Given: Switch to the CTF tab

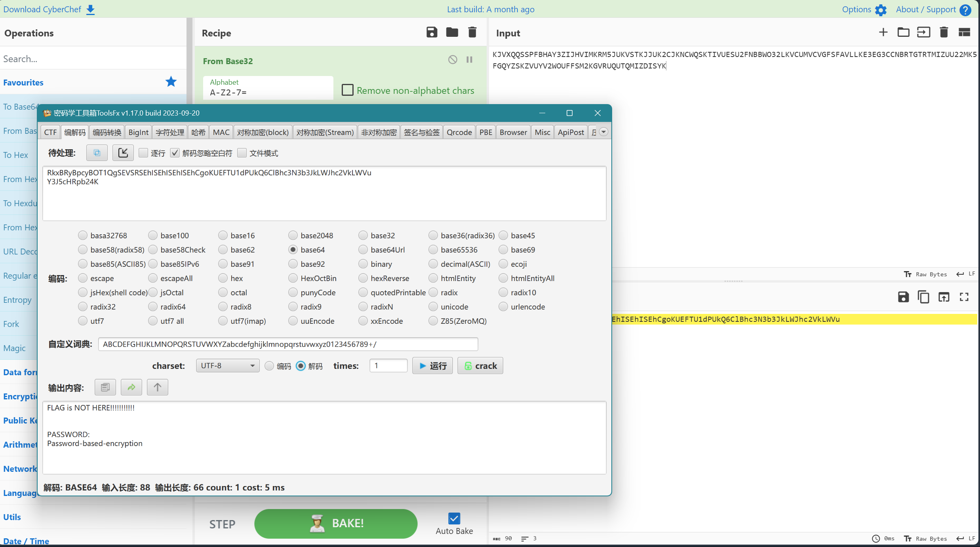Looking at the screenshot, I should [x=50, y=132].
